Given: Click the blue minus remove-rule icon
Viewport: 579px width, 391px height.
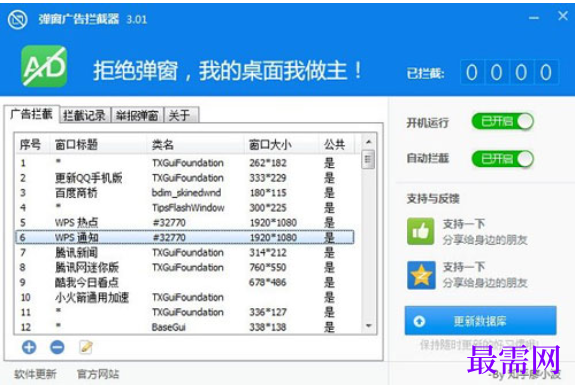Looking at the screenshot, I should coord(57,347).
